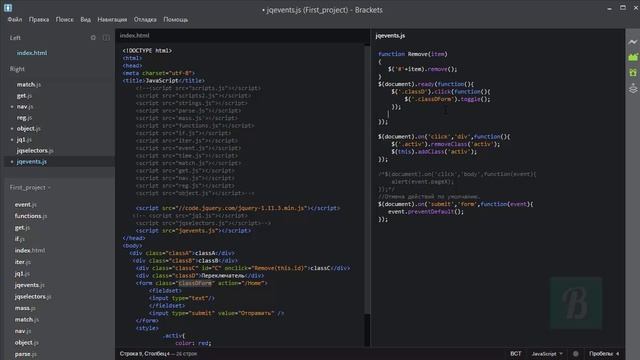
Task: Select jqevents.js in Right working files
Action: 31,162
